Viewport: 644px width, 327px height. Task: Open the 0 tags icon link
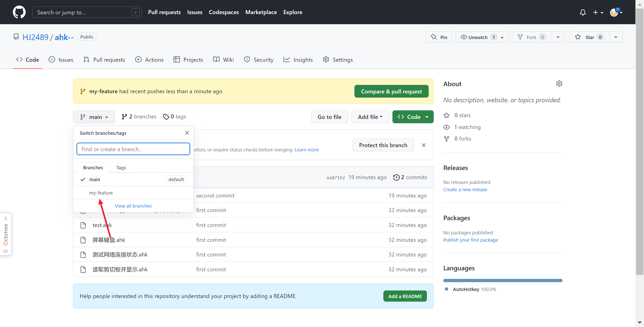pos(166,117)
